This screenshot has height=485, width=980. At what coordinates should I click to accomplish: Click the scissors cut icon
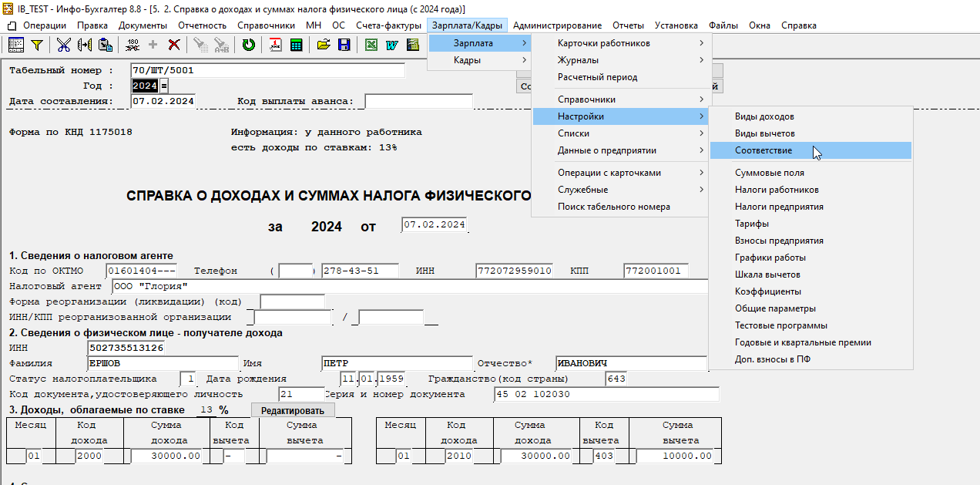[64, 45]
